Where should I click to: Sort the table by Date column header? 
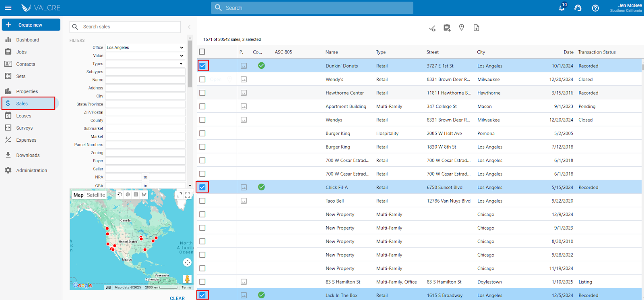pyautogui.click(x=568, y=52)
